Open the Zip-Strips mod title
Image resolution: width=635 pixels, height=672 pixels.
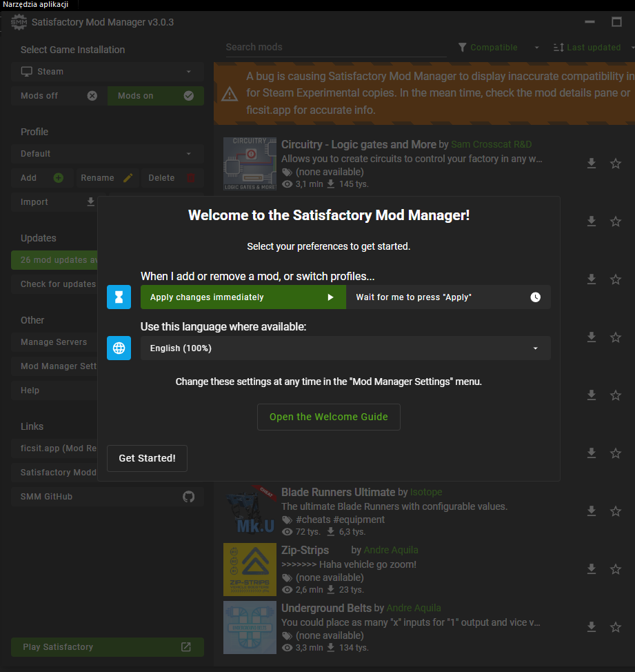point(305,550)
